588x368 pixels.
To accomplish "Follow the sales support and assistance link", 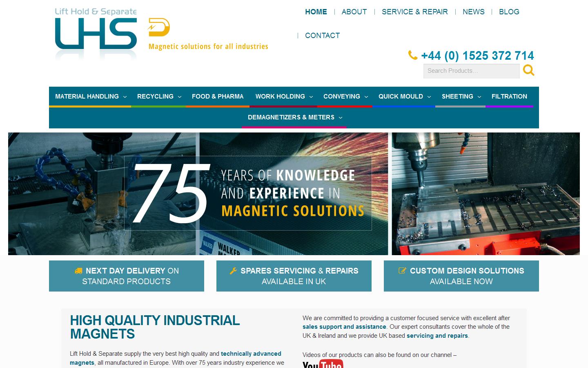I will pos(344,327).
